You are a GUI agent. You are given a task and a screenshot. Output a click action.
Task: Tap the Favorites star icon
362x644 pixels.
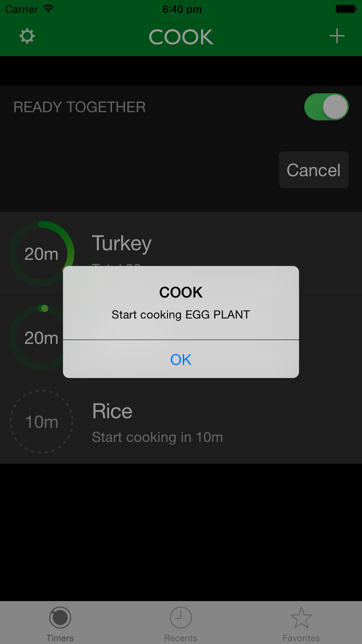(301, 618)
